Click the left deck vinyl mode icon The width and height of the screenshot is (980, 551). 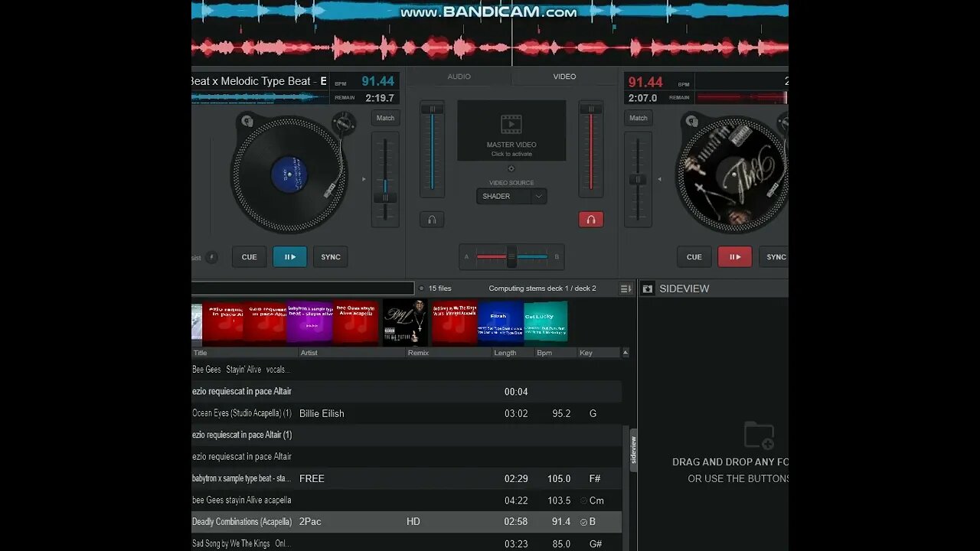point(247,121)
